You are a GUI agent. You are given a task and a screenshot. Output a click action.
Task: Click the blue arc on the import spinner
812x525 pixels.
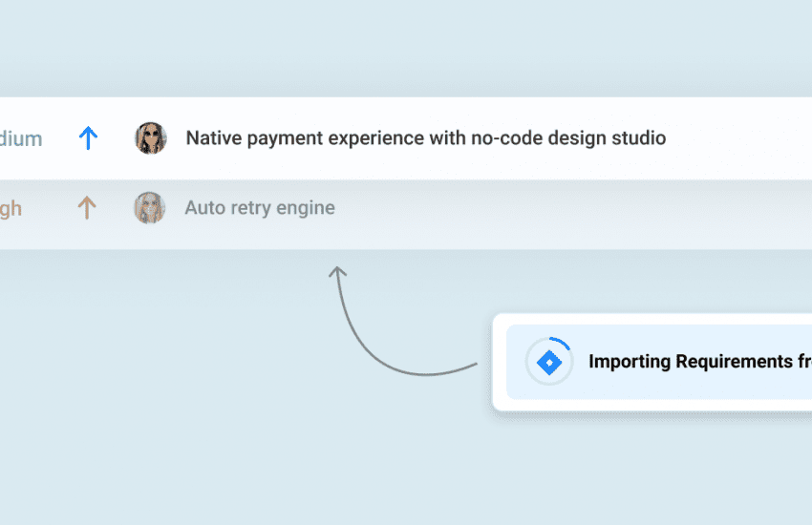(563, 344)
